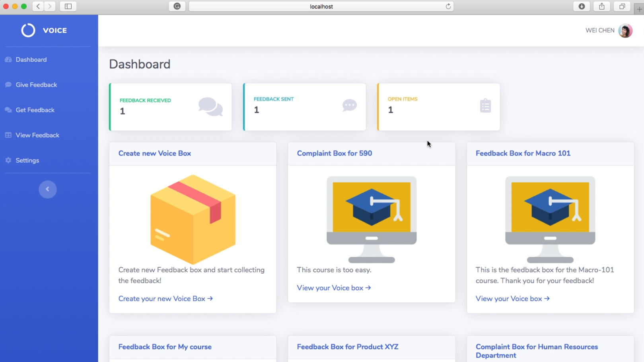Image resolution: width=644 pixels, height=362 pixels.
Task: Click the Feedback Sent comment icon
Action: tap(350, 105)
